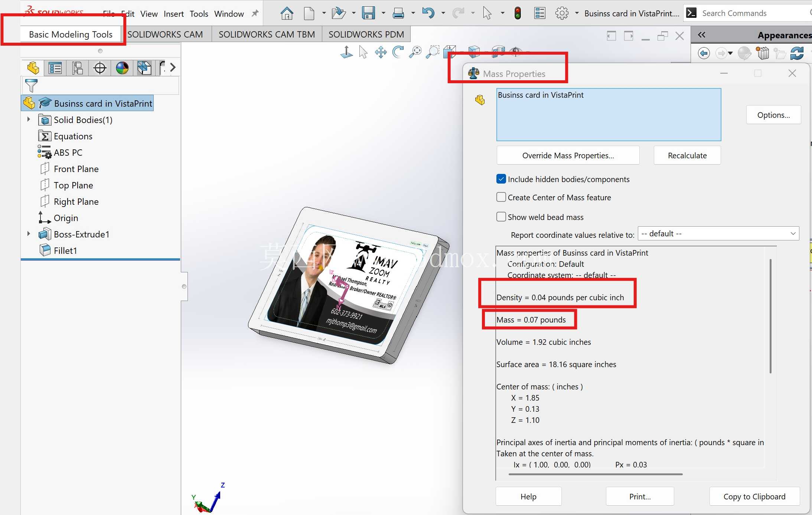This screenshot has width=812, height=515.
Task: Print using the printer icon
Action: pos(398,13)
